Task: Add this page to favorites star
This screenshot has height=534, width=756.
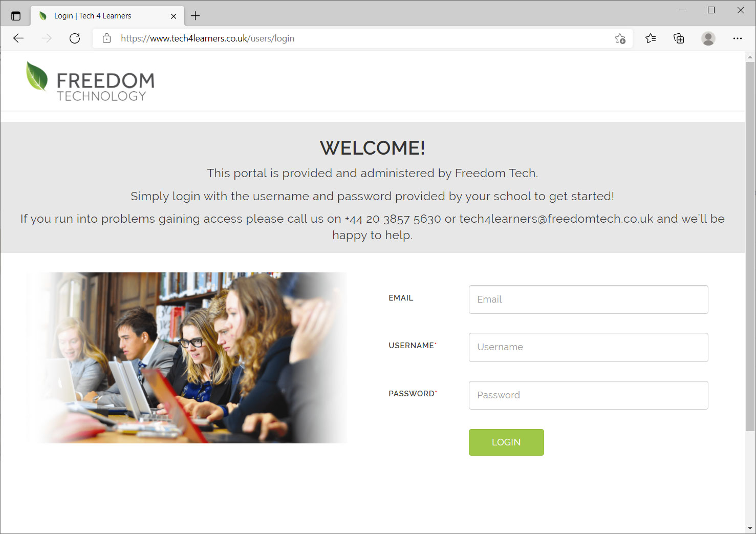Action: tap(620, 38)
